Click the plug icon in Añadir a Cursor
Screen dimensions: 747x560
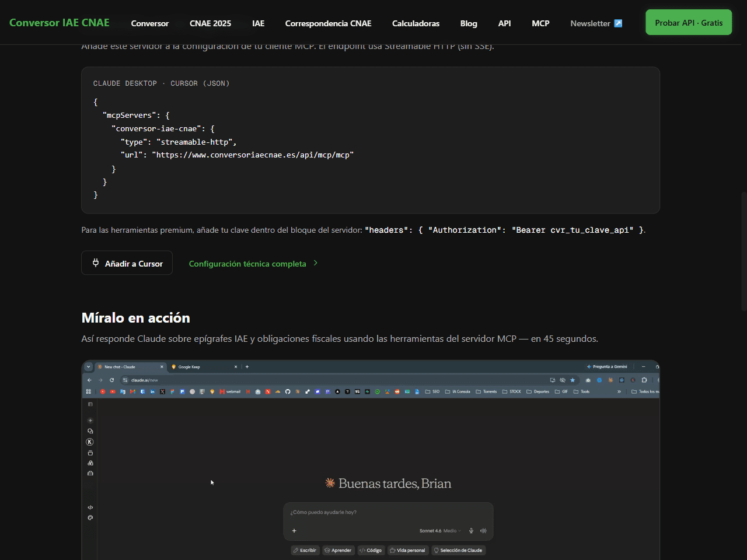(x=96, y=263)
